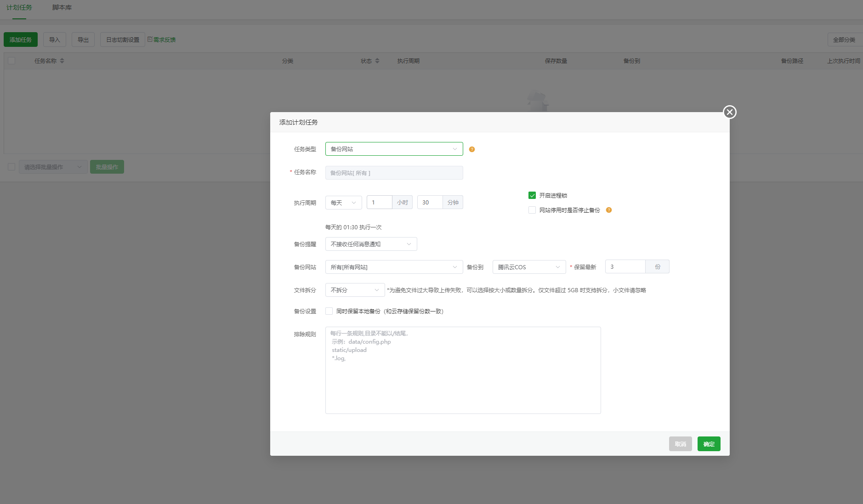This screenshot has width=863, height=504.
Task: Close the add scheduled task dialog
Action: [x=729, y=112]
